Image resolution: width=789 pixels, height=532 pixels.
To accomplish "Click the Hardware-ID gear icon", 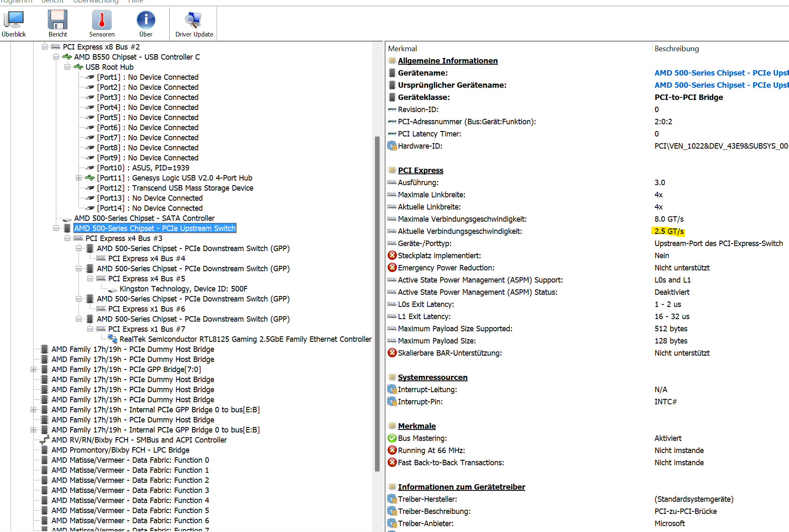I will coord(392,146).
